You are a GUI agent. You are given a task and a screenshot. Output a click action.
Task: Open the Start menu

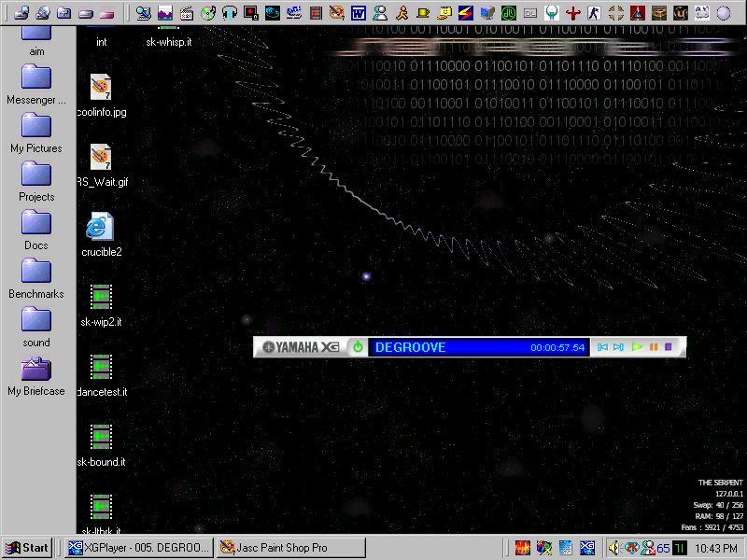click(x=27, y=548)
